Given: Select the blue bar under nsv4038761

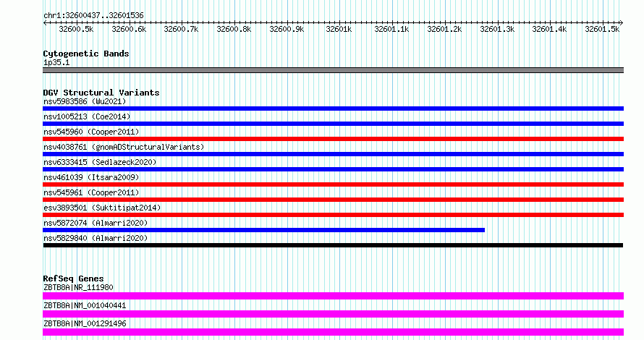Looking at the screenshot, I should [x=333, y=154].
